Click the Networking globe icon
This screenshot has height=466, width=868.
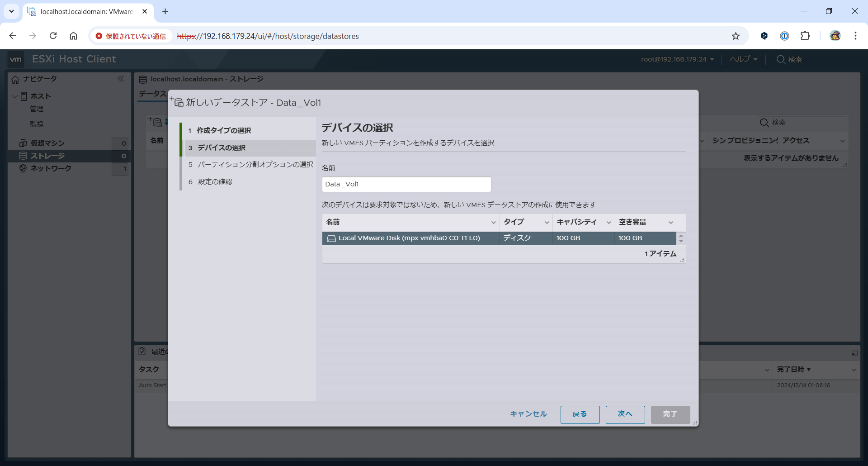[23, 168]
